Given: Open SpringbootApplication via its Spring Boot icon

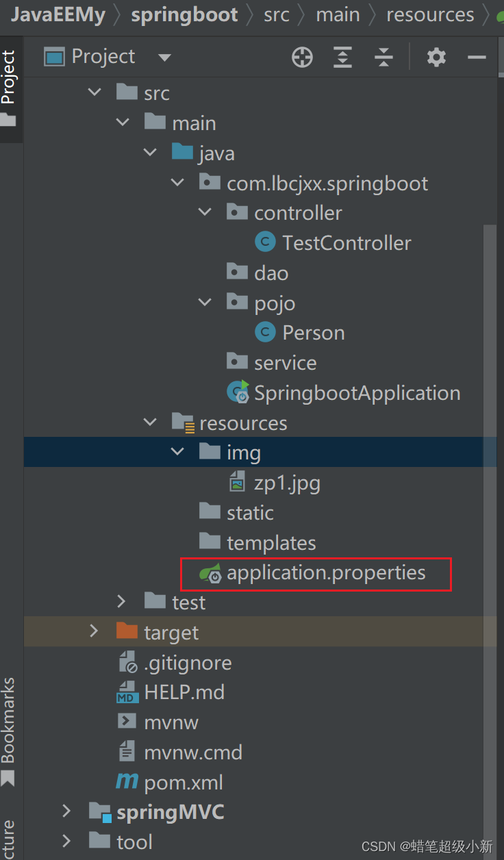Looking at the screenshot, I should 237,392.
